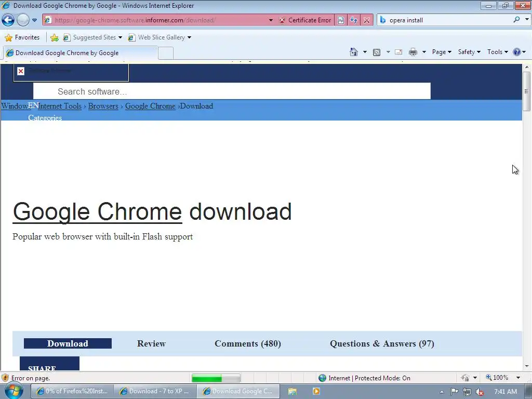Select the Download page tab

(x=68, y=343)
